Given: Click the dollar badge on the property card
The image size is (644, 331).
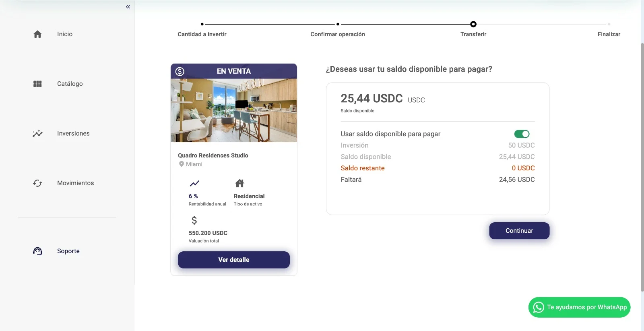Looking at the screenshot, I should [180, 71].
